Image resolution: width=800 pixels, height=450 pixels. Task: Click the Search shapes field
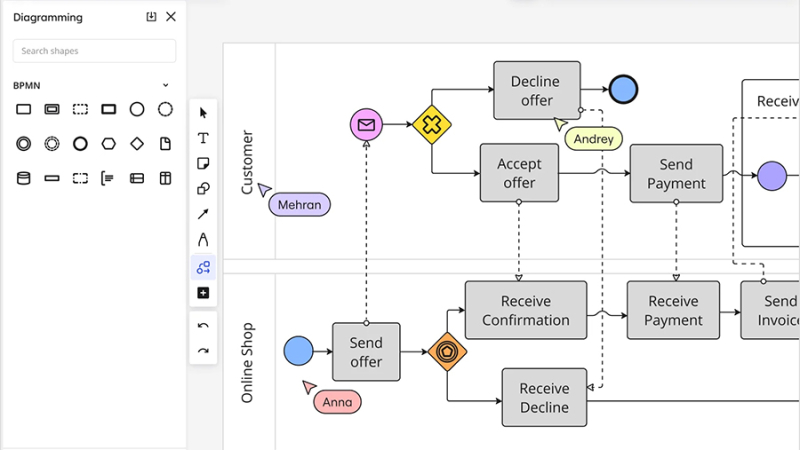[94, 51]
